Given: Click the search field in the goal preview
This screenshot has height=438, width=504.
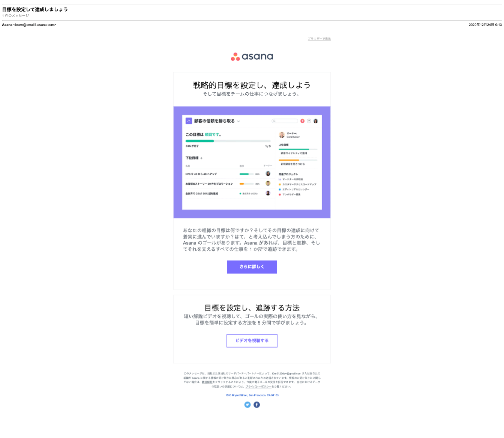Looking at the screenshot, I should 285,121.
